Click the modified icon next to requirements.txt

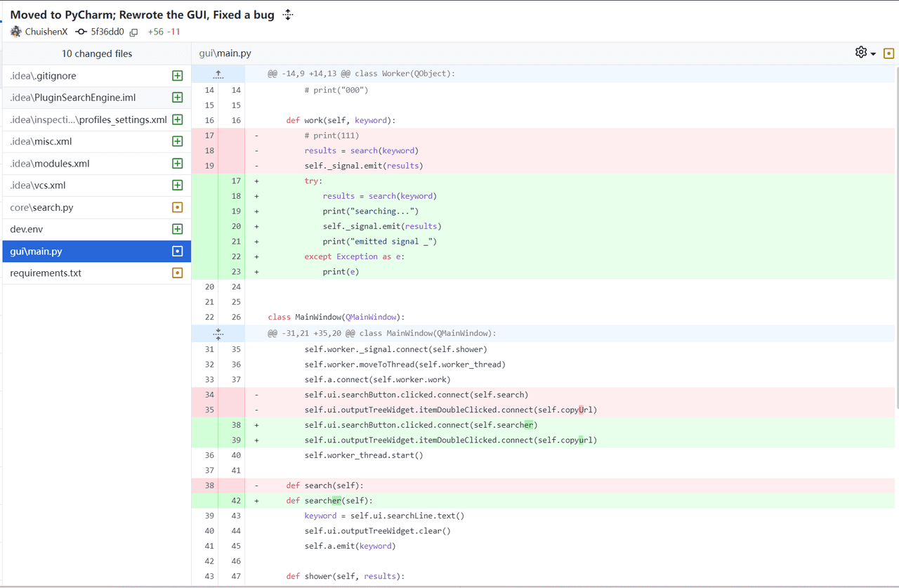177,273
